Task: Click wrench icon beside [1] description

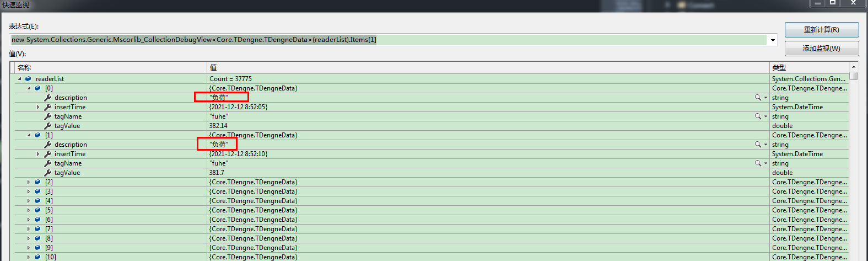Action: tap(48, 145)
